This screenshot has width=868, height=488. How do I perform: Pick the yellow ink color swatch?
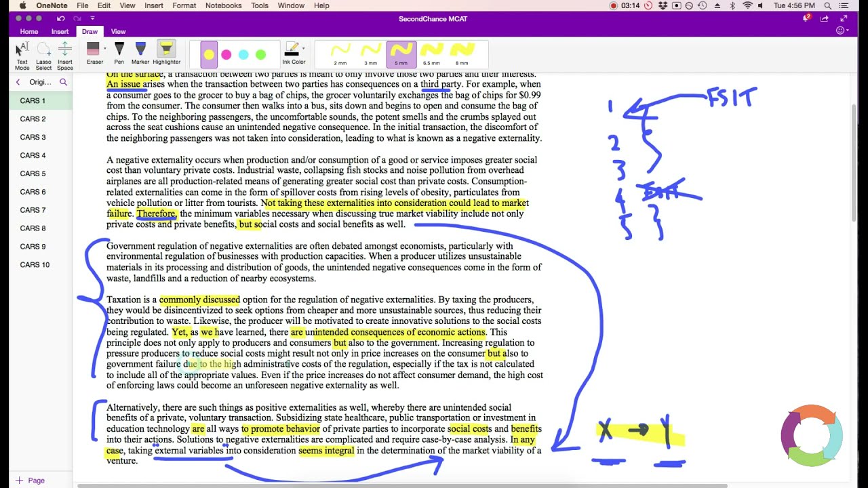click(x=209, y=54)
